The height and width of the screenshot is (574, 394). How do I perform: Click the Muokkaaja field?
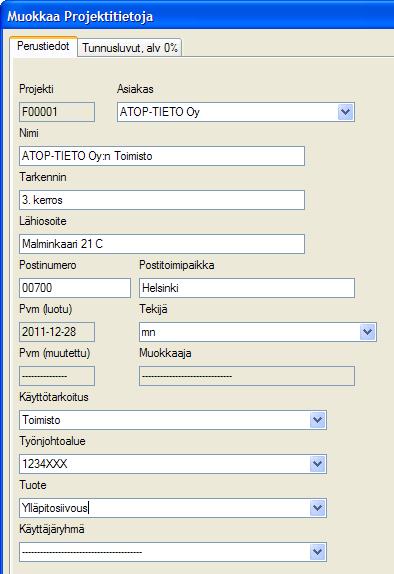247,376
